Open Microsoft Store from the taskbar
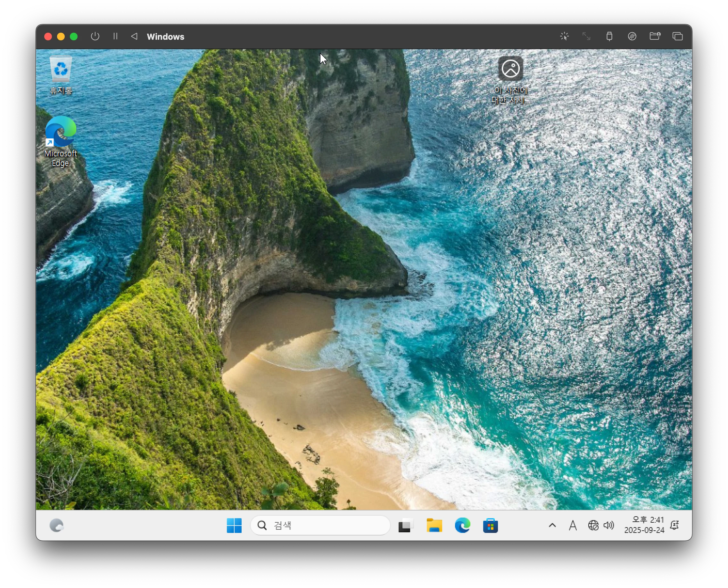Image resolution: width=728 pixels, height=588 pixels. pos(491,525)
